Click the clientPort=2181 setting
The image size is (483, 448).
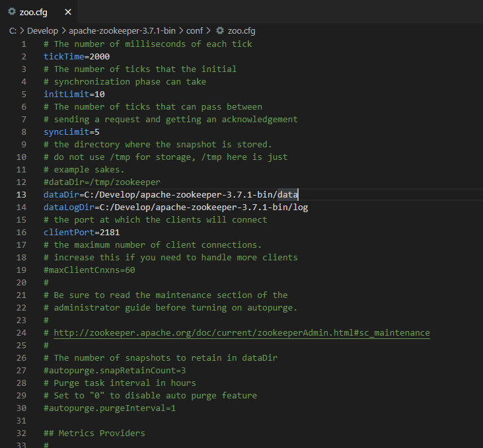tap(82, 233)
